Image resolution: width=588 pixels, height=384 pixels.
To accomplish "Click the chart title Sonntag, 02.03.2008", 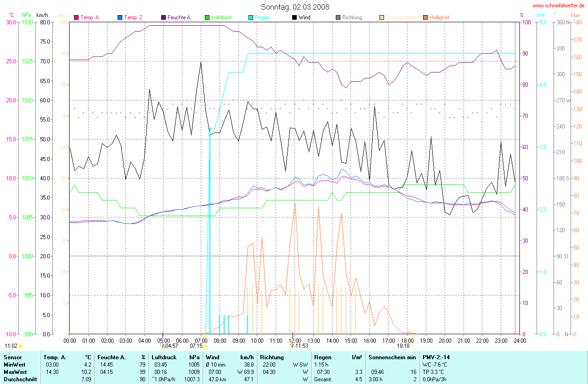I will tap(295, 7).
